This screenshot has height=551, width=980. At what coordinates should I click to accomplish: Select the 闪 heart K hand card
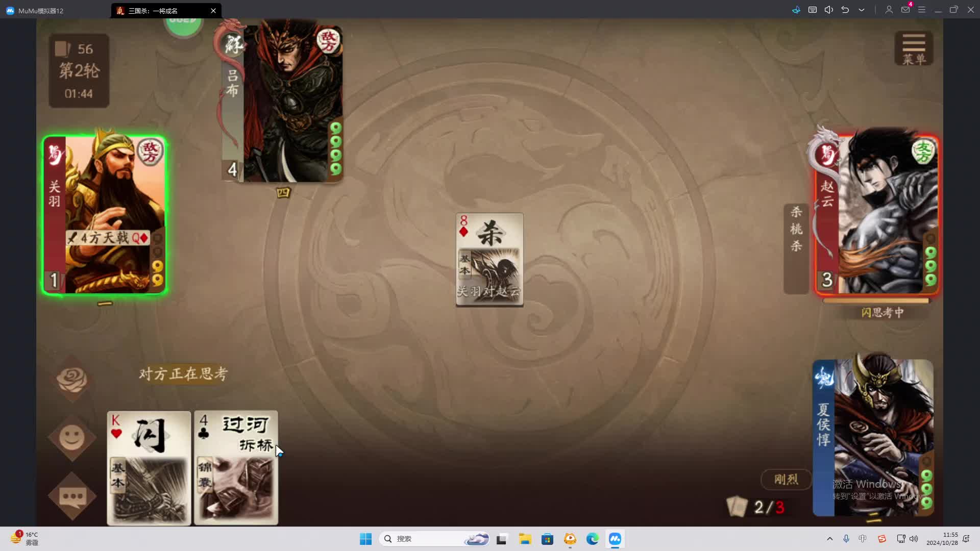149,467
